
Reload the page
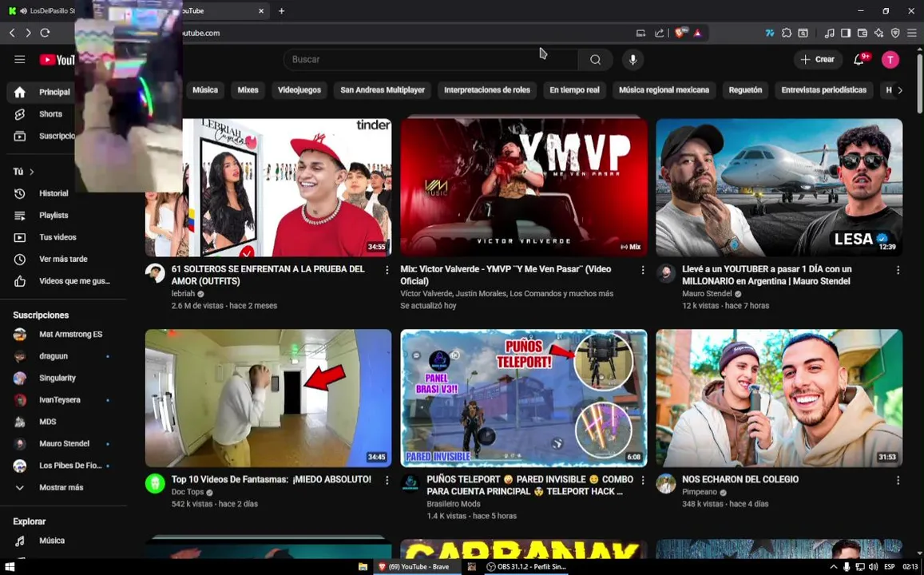point(45,33)
